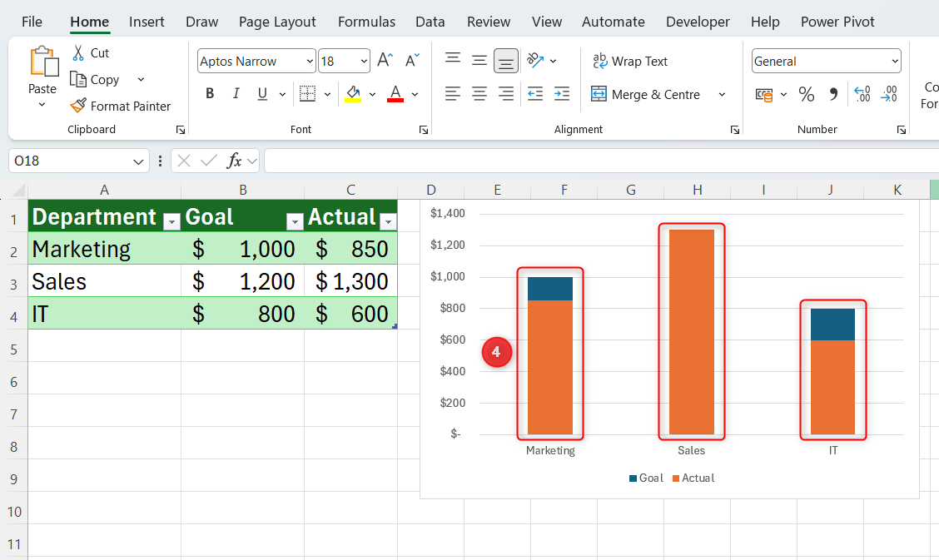The height and width of the screenshot is (560, 939).
Task: Align text to the right
Action: pos(506,94)
